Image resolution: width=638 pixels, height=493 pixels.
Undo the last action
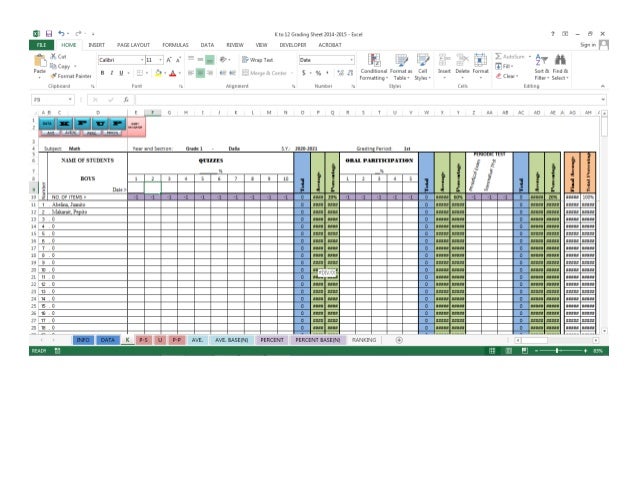(61, 34)
